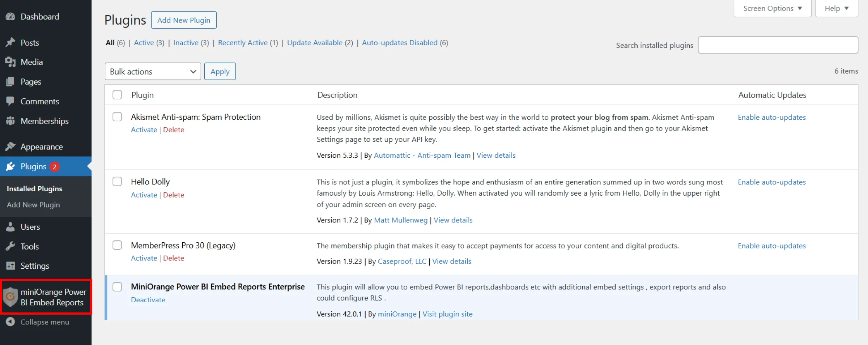The height and width of the screenshot is (345, 868).
Task: Sort by Plugin column header
Action: [x=142, y=95]
